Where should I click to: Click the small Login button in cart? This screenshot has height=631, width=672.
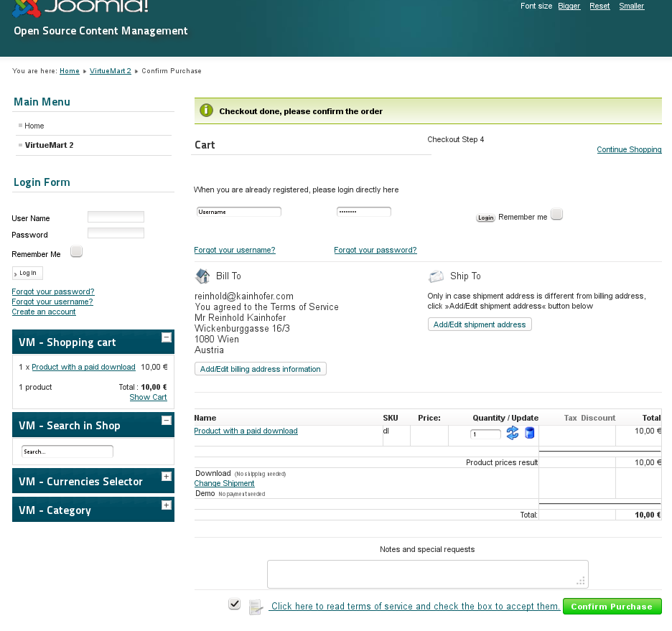coord(485,218)
